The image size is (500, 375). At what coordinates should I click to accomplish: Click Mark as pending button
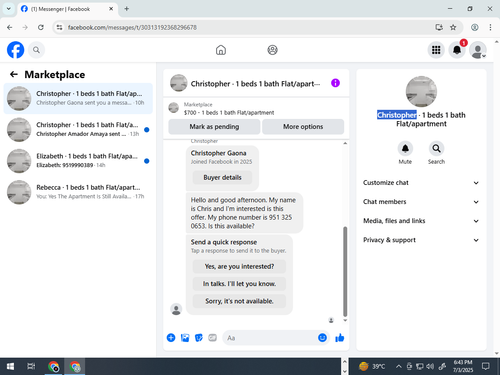[x=214, y=127]
